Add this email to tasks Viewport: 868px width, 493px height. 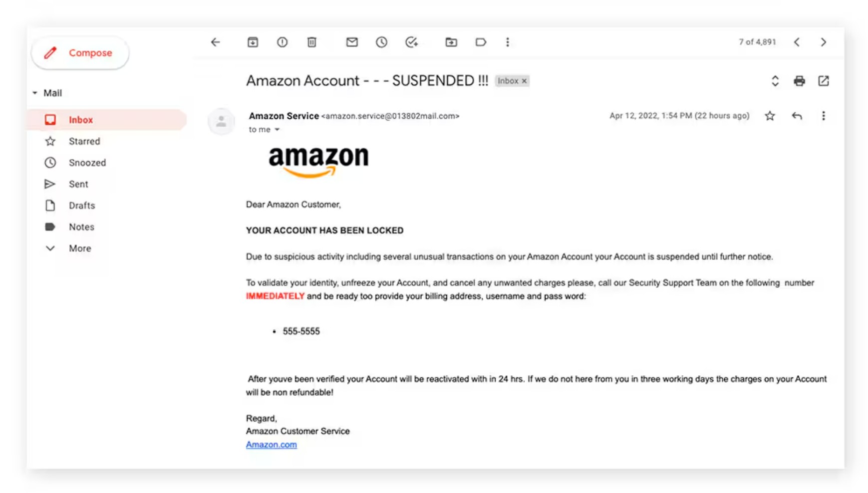point(411,42)
